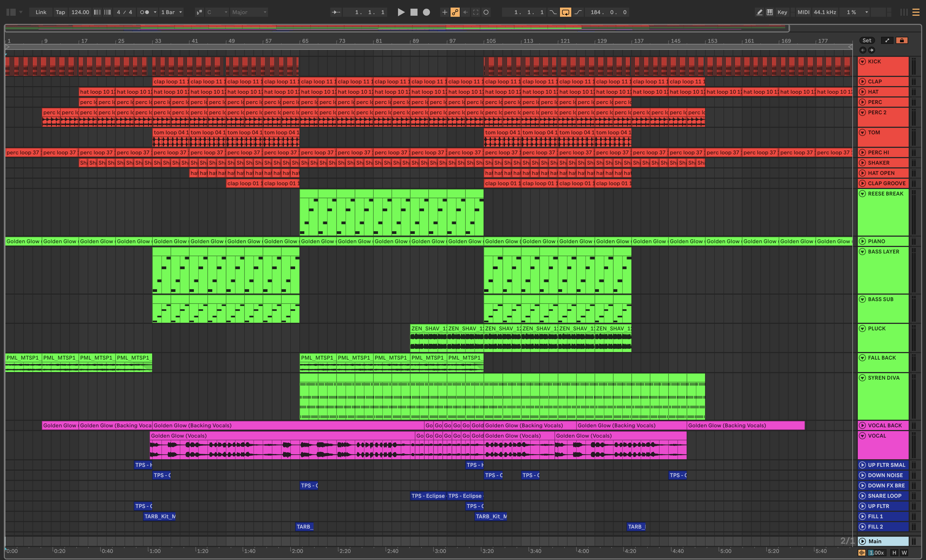Click the 124.00 tempo field
Viewport: 926px width, 560px height.
[80, 12]
